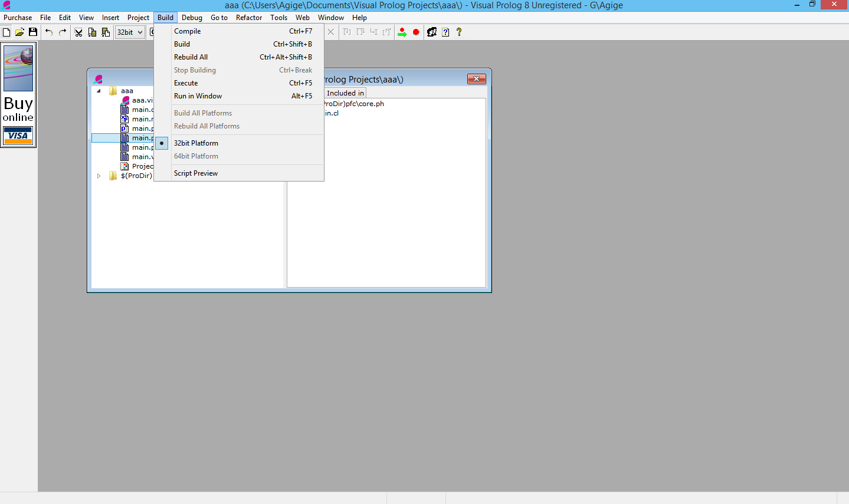Select the 32bit Platform radio option
849x504 pixels.
click(196, 143)
